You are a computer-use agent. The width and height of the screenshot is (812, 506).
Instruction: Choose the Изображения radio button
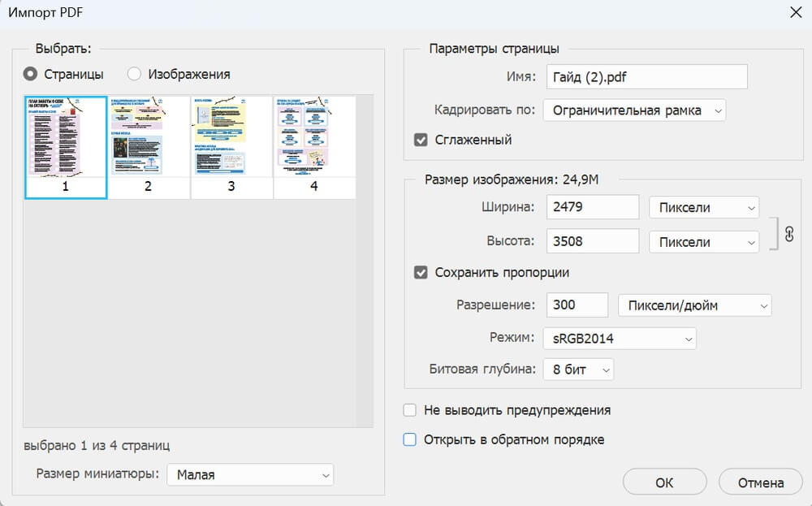coord(135,74)
